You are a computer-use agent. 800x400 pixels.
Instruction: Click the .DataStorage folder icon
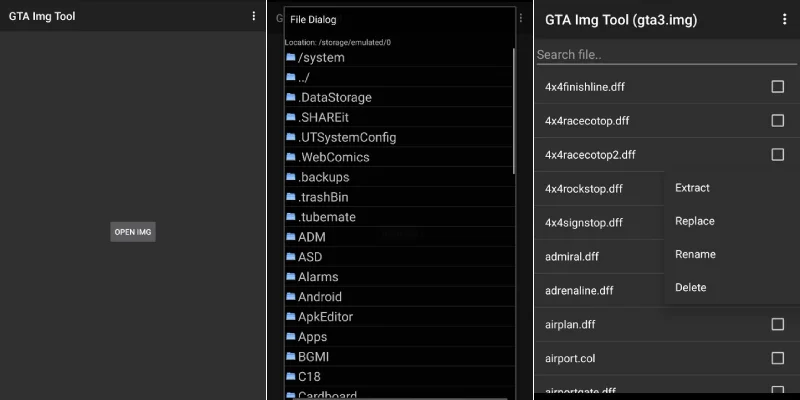coord(291,97)
